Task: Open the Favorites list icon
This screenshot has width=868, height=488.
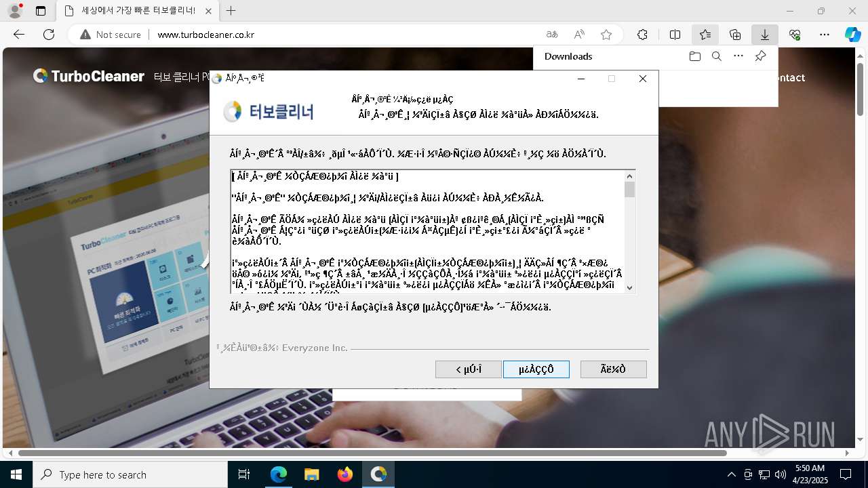Action: [705, 35]
